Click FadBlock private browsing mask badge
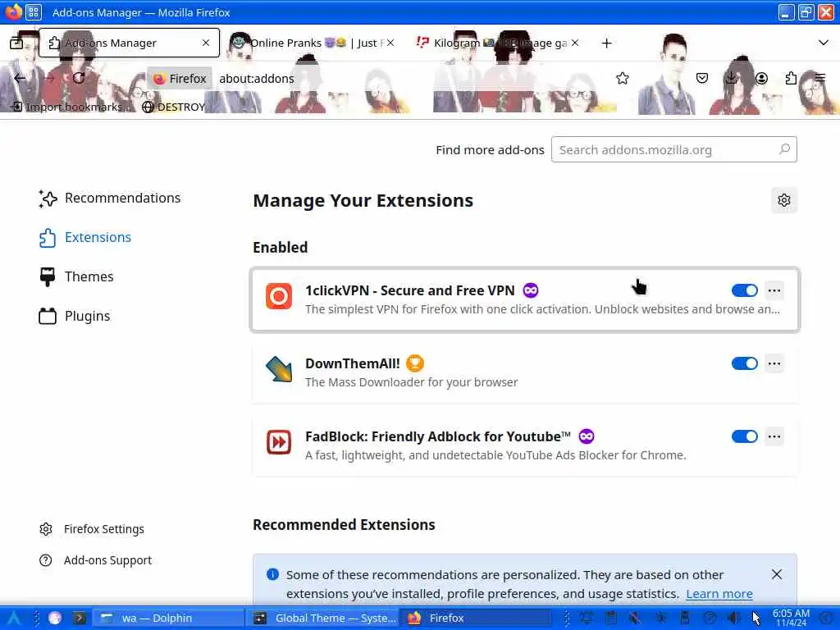The image size is (840, 630). [587, 436]
